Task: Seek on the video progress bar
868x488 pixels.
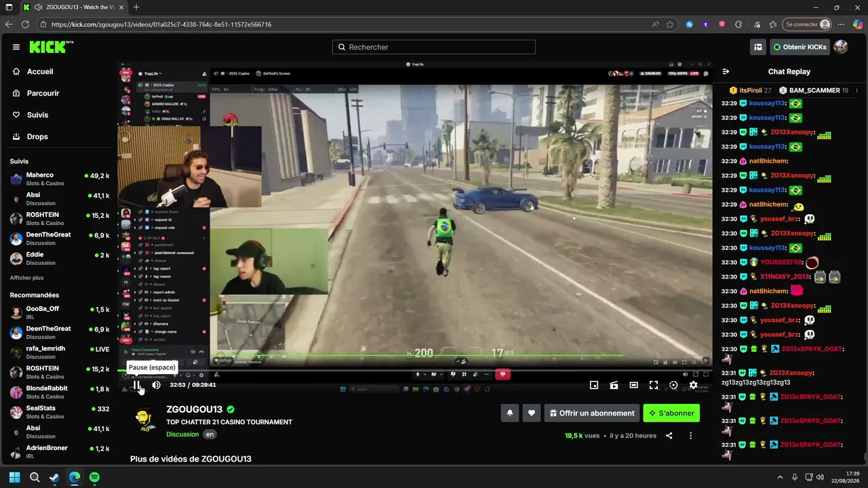Action: [x=415, y=370]
